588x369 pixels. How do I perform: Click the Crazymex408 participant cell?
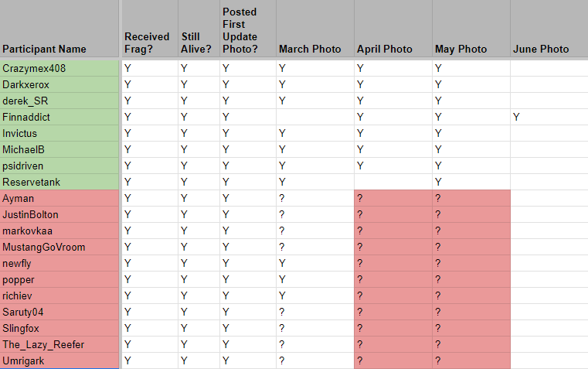(x=60, y=68)
